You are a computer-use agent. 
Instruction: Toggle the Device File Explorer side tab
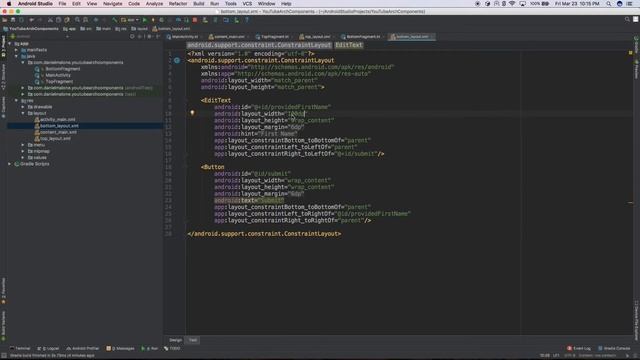[x=636, y=320]
